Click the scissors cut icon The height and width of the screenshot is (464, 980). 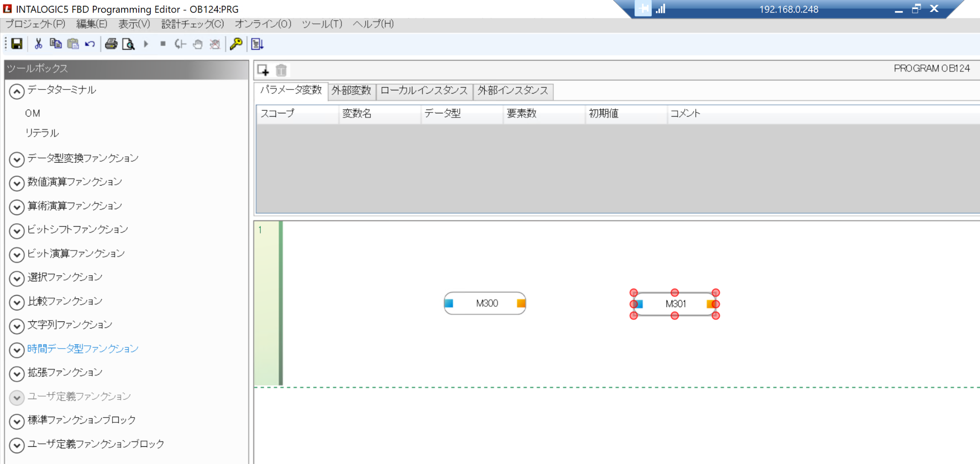coord(38,44)
